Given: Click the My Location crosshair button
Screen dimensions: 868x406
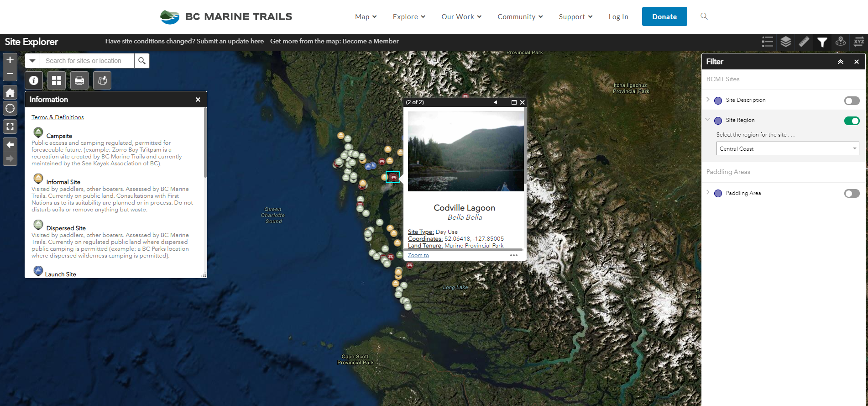Looking at the screenshot, I should coord(10,109).
